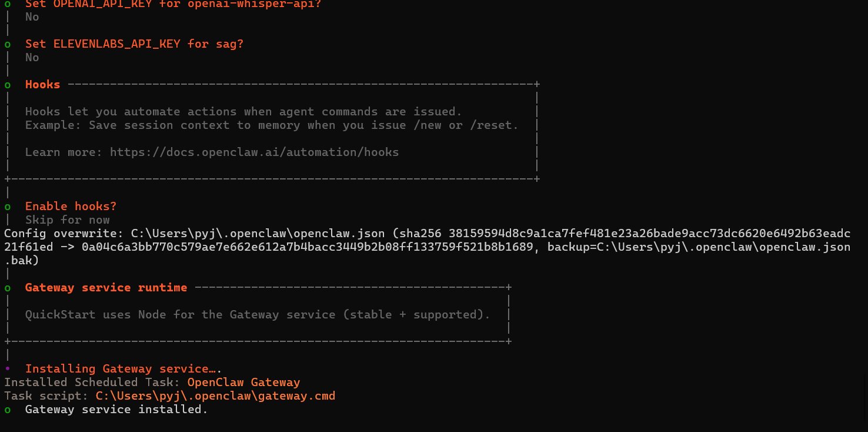Click the green marker by Gateway service runtime
The width and height of the screenshot is (868, 432).
pyautogui.click(x=8, y=288)
